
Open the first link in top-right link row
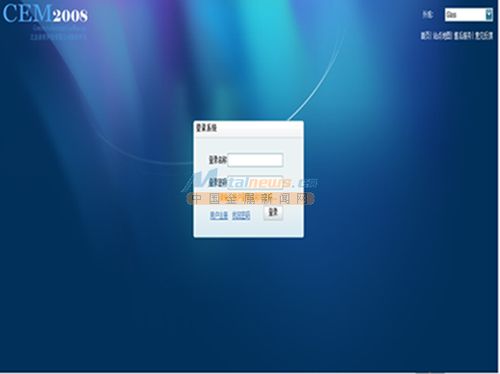tap(426, 36)
